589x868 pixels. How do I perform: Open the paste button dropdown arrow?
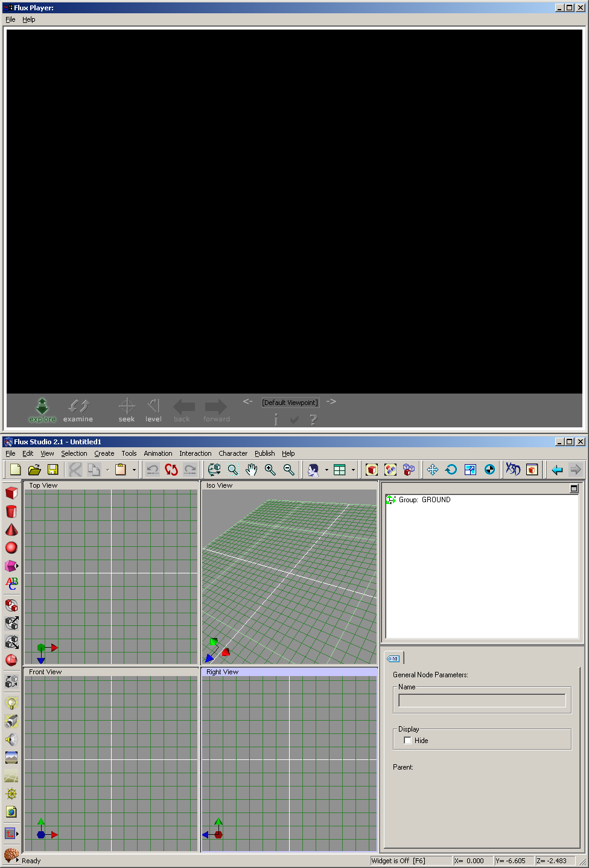pos(134,470)
